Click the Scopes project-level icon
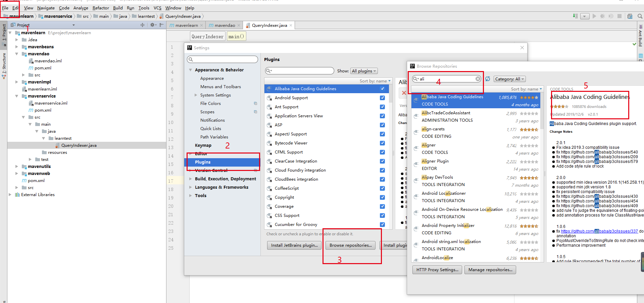 255,112
